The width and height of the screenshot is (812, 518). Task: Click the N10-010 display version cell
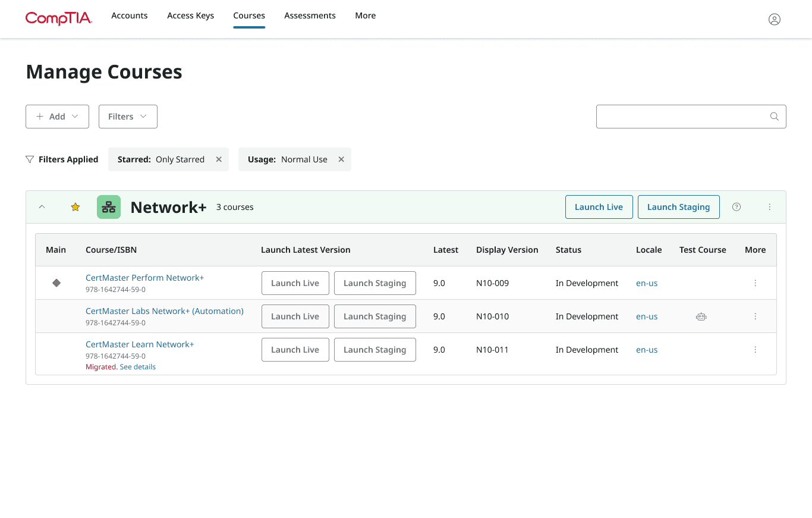pos(492,316)
